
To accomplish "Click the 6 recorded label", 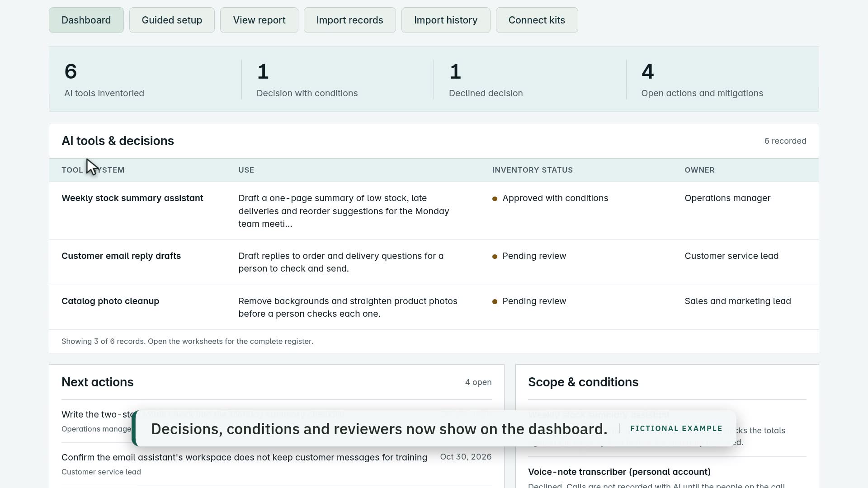I will click(785, 141).
